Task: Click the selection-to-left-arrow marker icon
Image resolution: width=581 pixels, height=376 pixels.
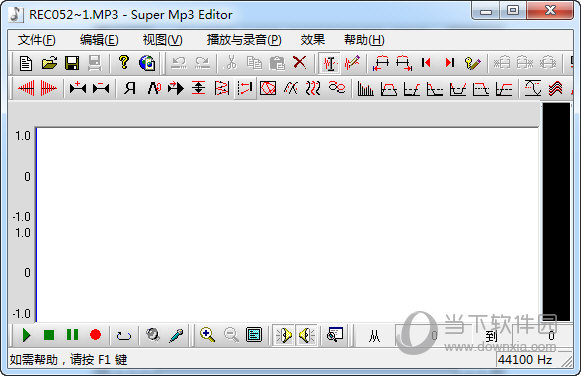Action: tap(381, 63)
